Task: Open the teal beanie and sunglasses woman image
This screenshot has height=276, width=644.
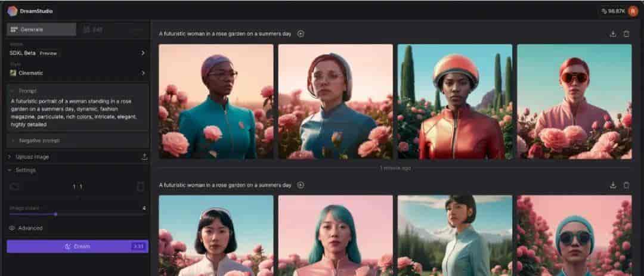Action: [575, 235]
